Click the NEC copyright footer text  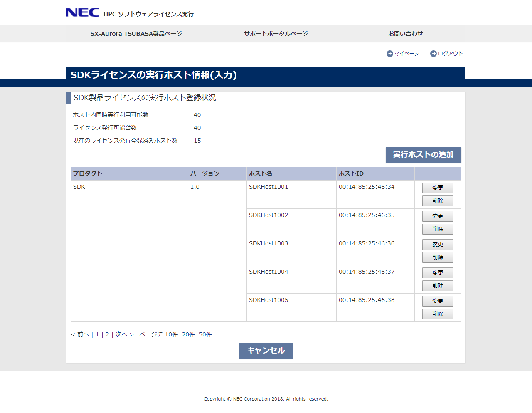click(x=266, y=399)
